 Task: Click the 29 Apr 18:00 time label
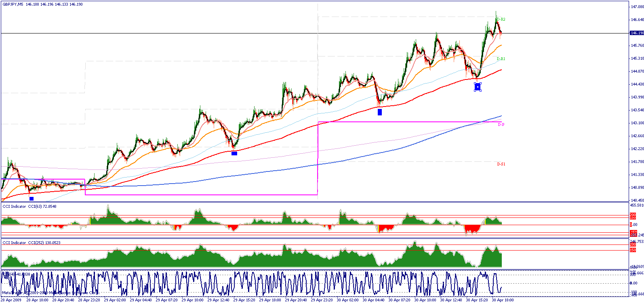(270, 300)
